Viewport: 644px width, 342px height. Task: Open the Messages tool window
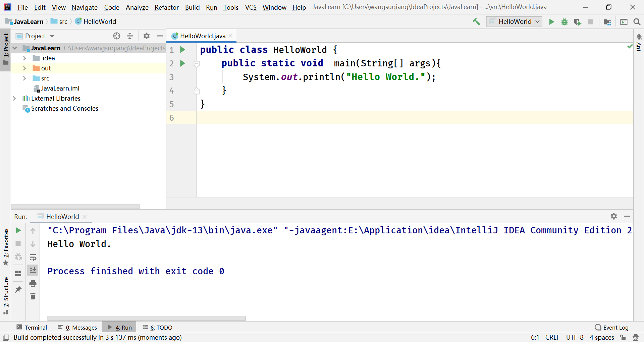pos(77,327)
